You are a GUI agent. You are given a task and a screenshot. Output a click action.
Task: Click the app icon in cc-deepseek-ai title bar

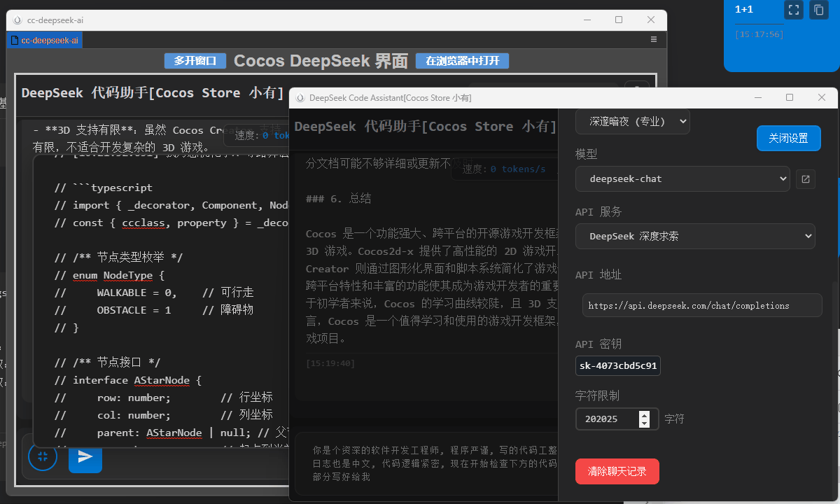click(x=17, y=20)
